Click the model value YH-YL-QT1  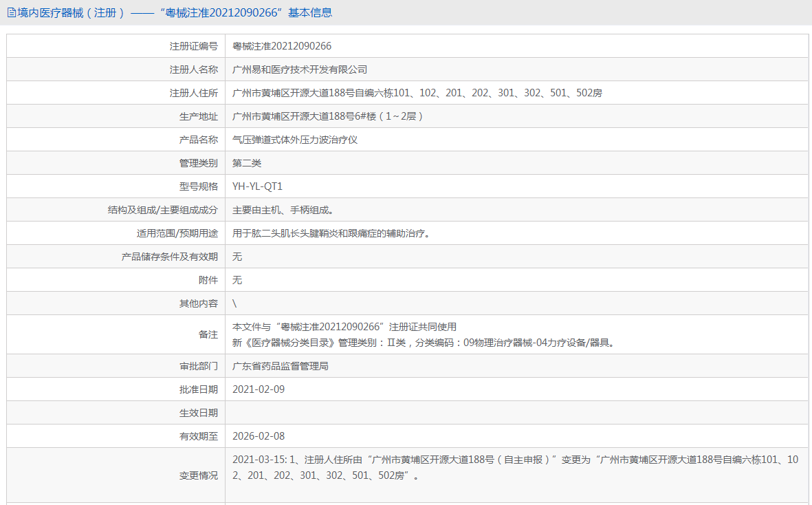[257, 186]
